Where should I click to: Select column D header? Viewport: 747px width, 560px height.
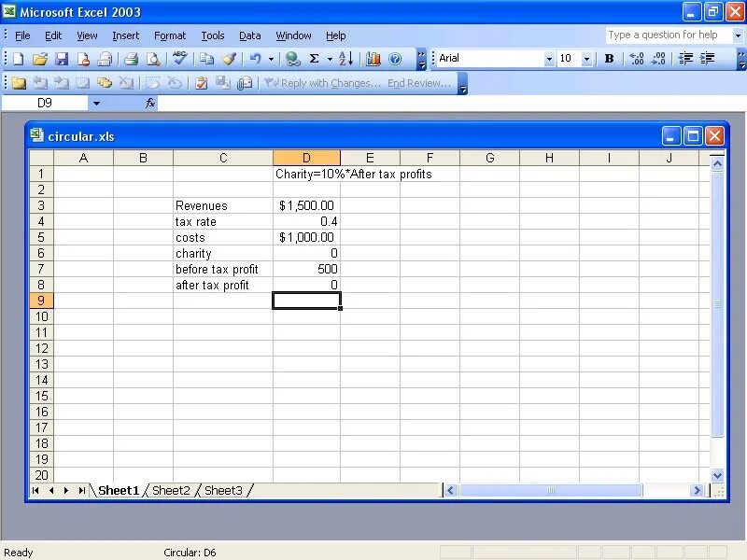306,158
